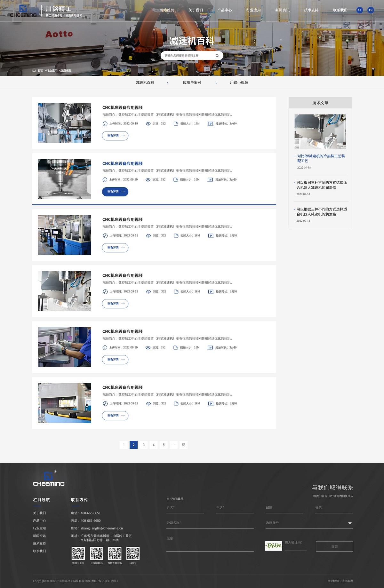Click the captcha image to refresh it
Screen dimensions: 384x588
tap(274, 546)
